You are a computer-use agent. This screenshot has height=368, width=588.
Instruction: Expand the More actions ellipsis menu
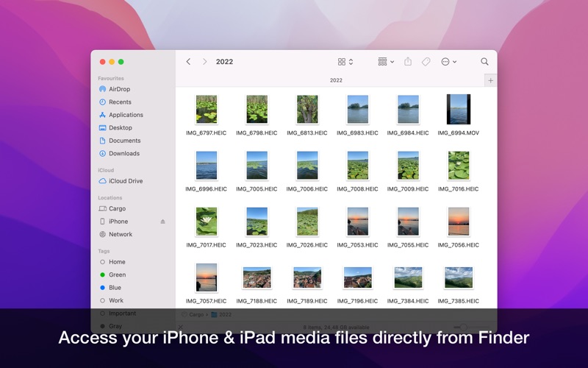click(x=448, y=62)
